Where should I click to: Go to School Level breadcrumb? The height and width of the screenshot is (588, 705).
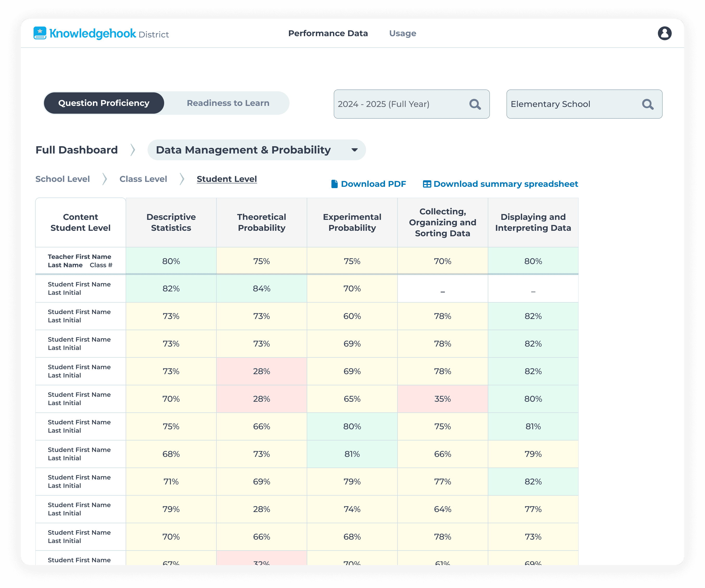click(x=62, y=179)
